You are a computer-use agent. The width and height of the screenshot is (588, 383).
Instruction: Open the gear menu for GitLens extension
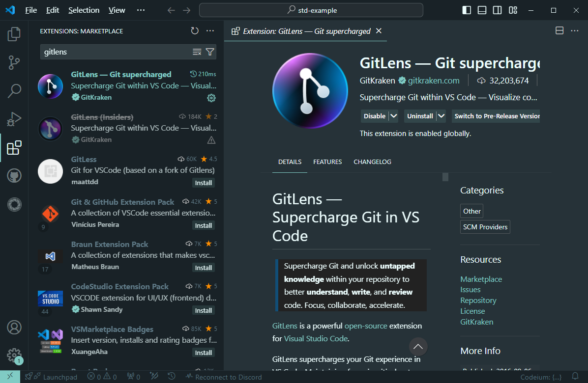(211, 98)
